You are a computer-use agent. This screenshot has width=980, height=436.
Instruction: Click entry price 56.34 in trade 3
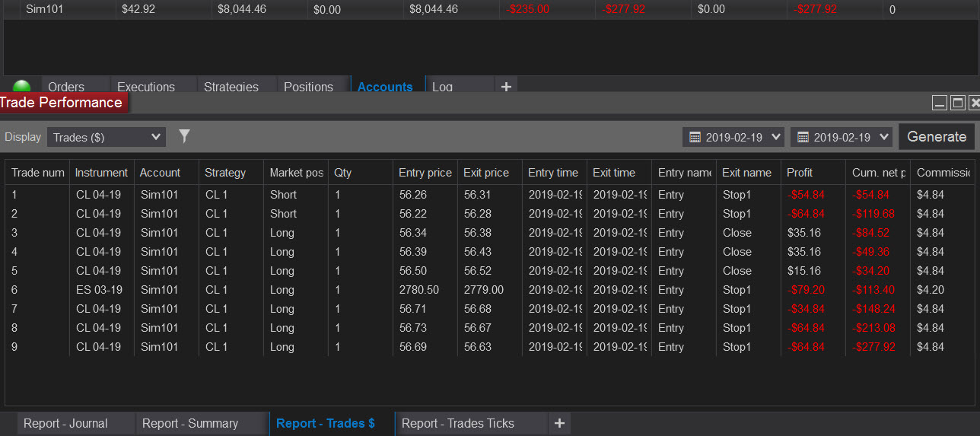click(x=413, y=233)
